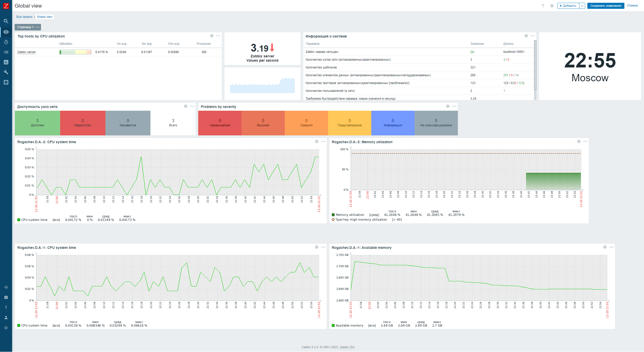Open the Inventory list icon
This screenshot has width=644, height=352.
(6, 52)
